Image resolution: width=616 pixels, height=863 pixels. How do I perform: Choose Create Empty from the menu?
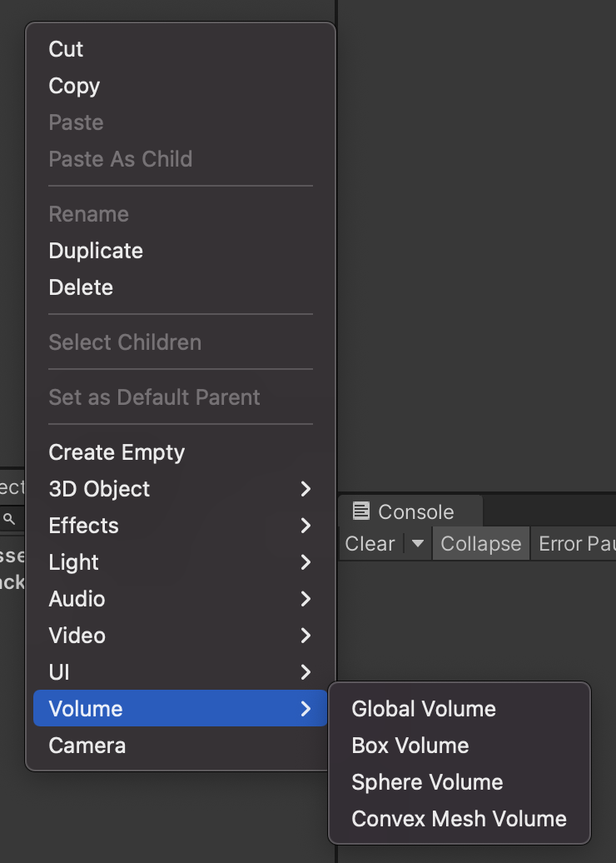[117, 452]
